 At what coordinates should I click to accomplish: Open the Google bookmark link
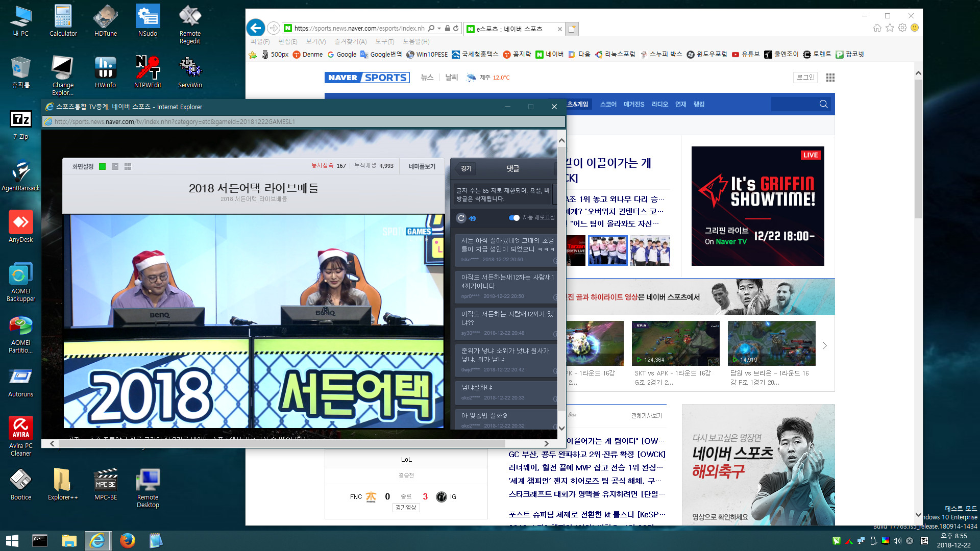click(x=341, y=54)
